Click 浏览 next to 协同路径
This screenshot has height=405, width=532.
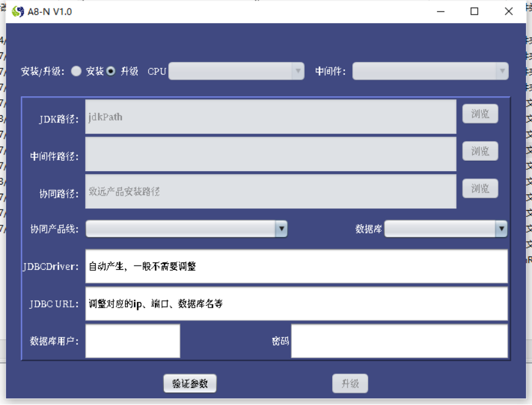(480, 188)
